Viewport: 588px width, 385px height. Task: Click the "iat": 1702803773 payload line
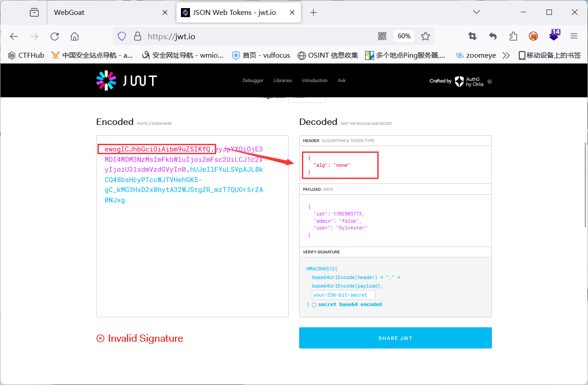click(338, 214)
